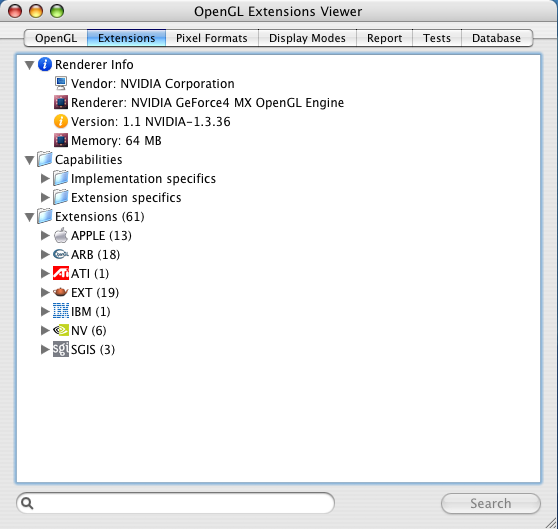
Task: Focus the search text field
Action: 175,503
